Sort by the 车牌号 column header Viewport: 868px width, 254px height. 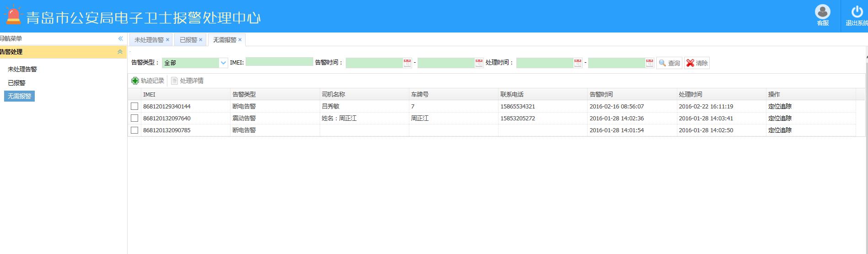point(453,94)
